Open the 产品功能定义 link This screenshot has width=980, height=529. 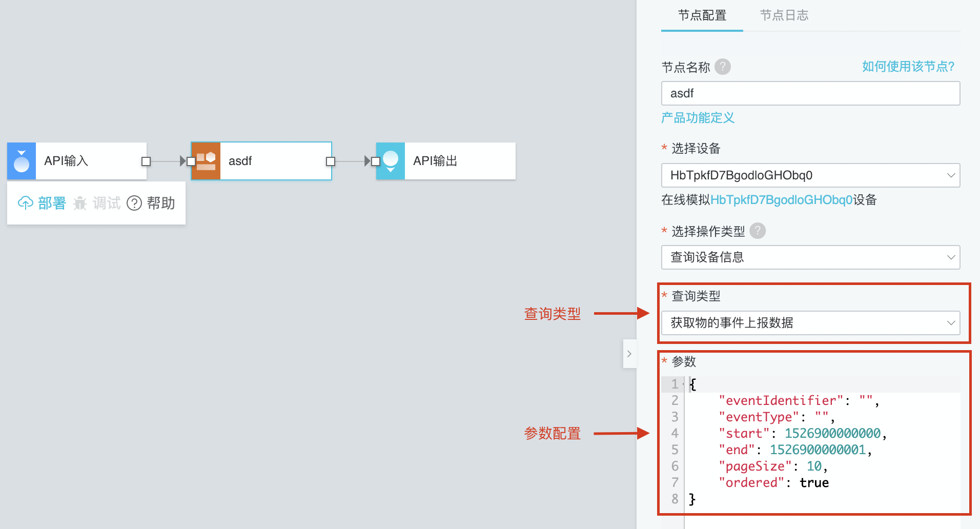(698, 118)
